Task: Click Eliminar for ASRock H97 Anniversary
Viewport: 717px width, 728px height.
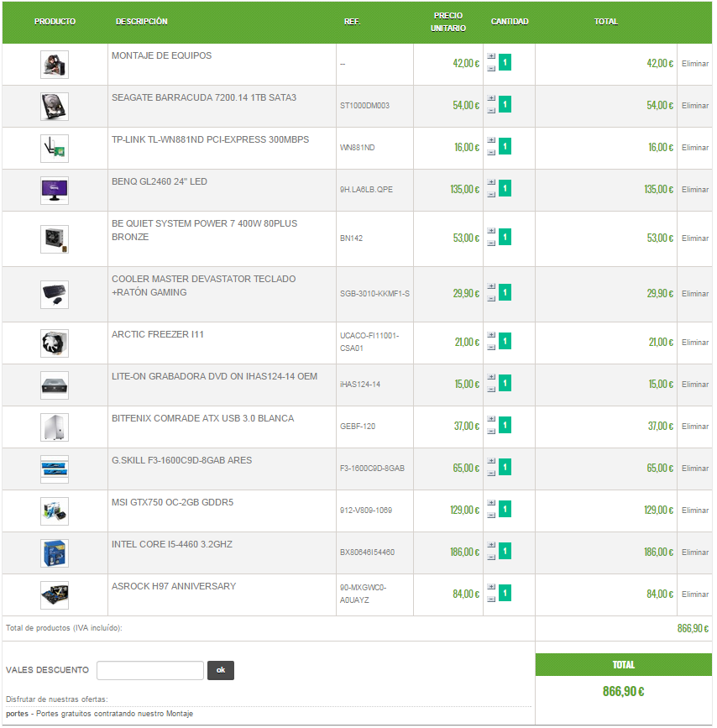Action: point(694,594)
